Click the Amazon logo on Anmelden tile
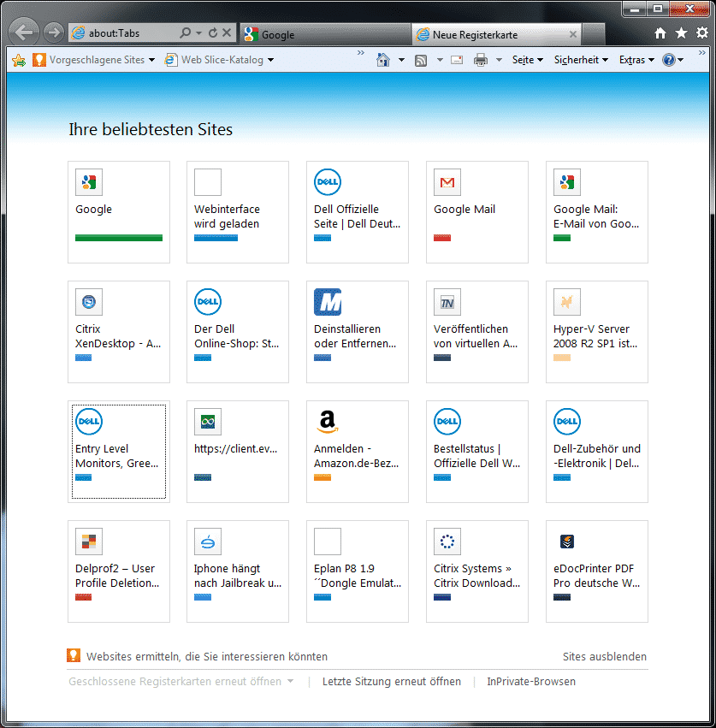 coord(328,422)
